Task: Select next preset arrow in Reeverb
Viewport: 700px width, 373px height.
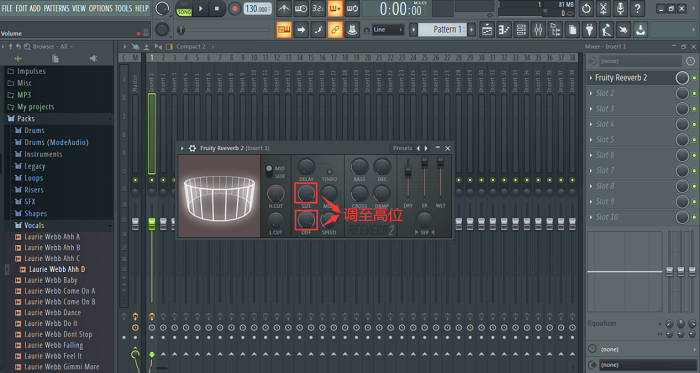Action: [426, 148]
